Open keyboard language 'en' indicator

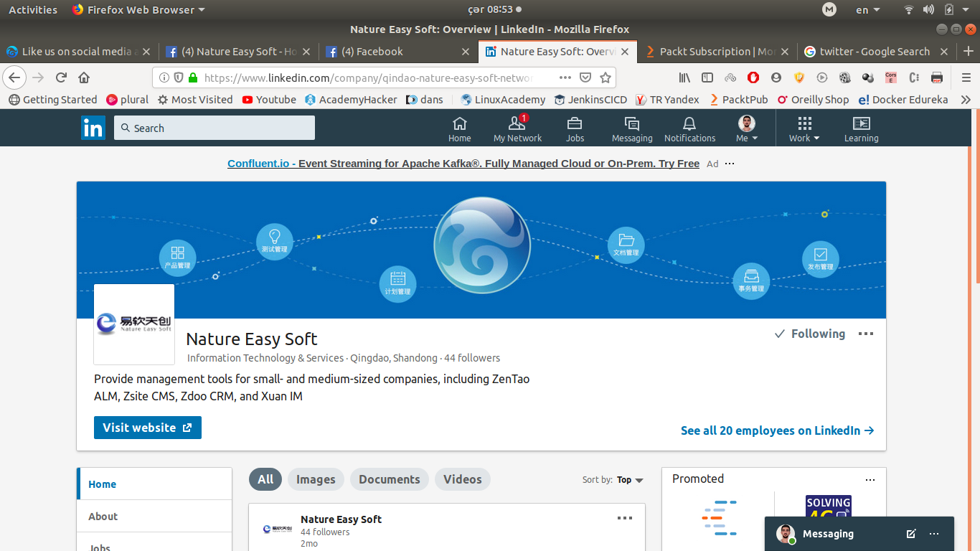[868, 10]
